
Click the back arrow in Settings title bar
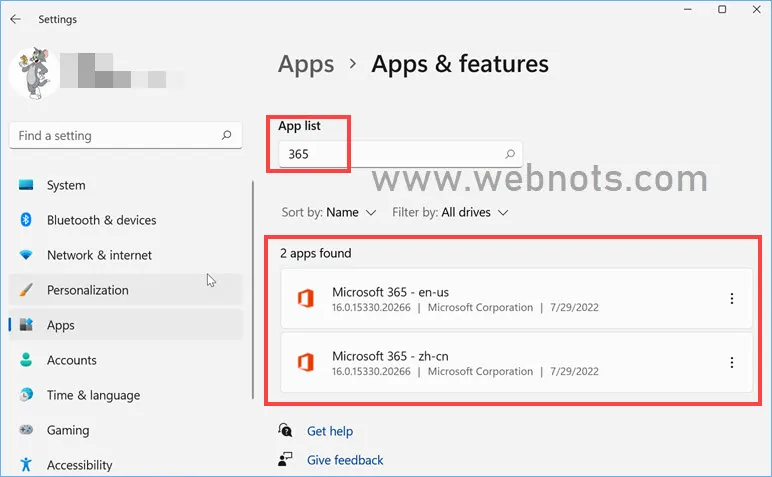[x=15, y=19]
